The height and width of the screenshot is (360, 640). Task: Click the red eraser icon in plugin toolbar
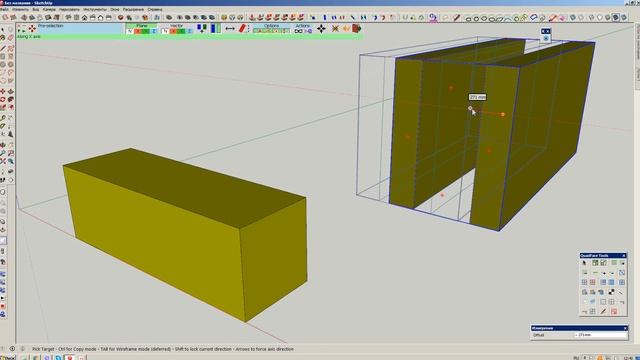[x=242, y=29]
